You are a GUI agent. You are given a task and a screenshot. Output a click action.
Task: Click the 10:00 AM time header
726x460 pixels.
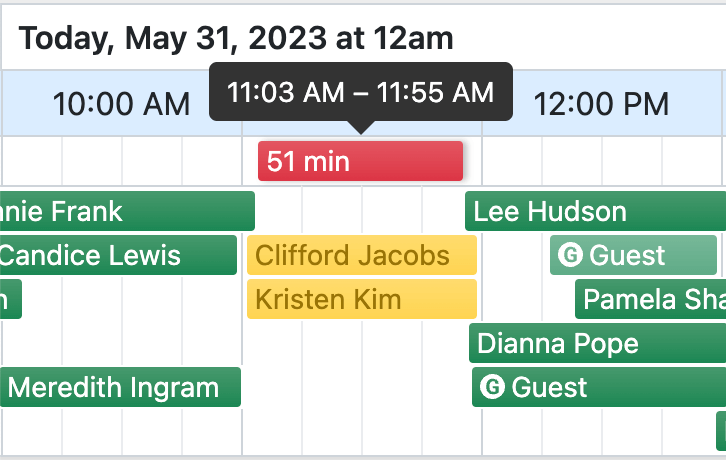tap(120, 103)
